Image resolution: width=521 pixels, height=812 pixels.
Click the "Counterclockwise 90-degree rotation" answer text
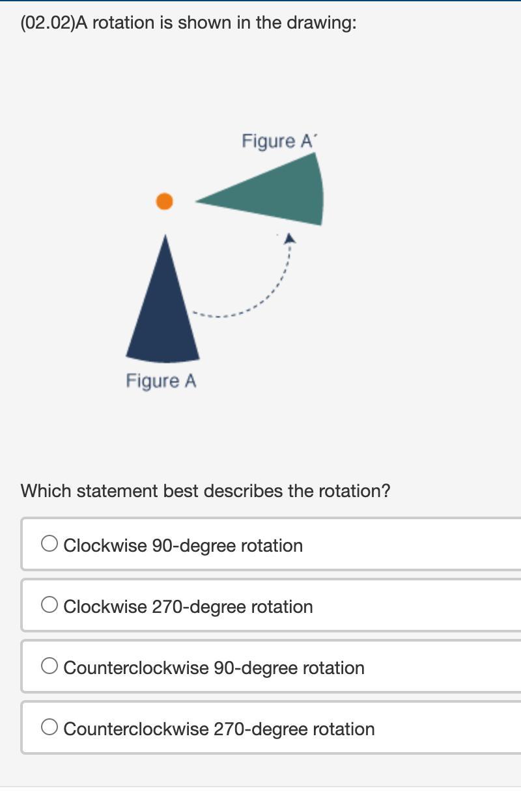[x=214, y=668]
